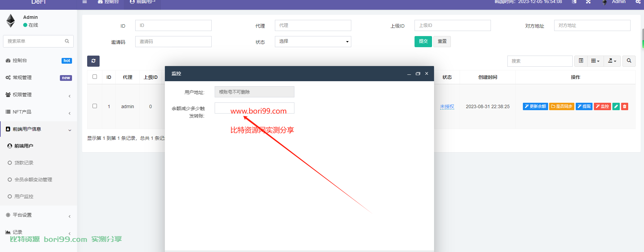Click the 状态 column header

447,77
